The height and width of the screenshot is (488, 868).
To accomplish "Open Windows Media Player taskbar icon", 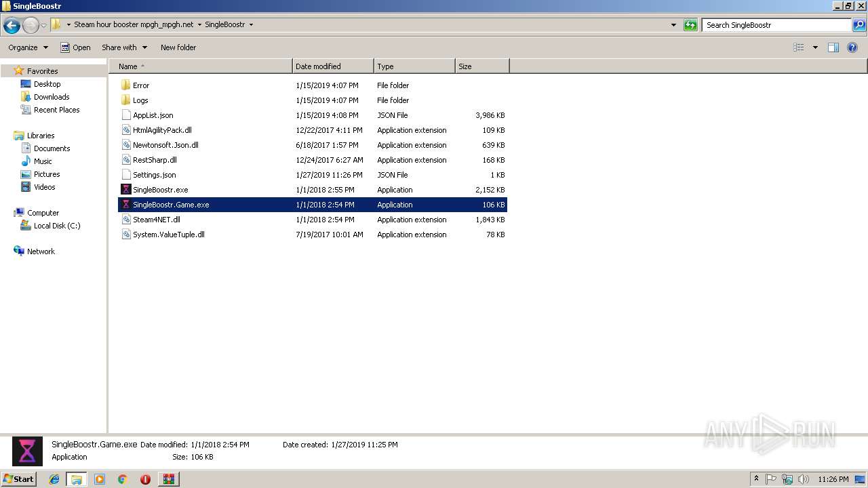I will pos(100,479).
